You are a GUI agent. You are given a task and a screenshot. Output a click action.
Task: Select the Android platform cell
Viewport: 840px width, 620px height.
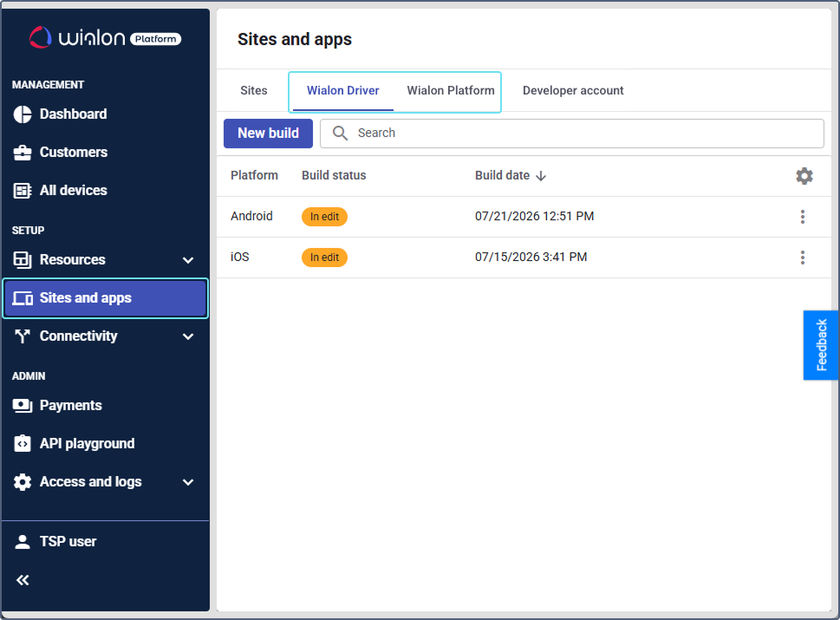click(x=251, y=216)
